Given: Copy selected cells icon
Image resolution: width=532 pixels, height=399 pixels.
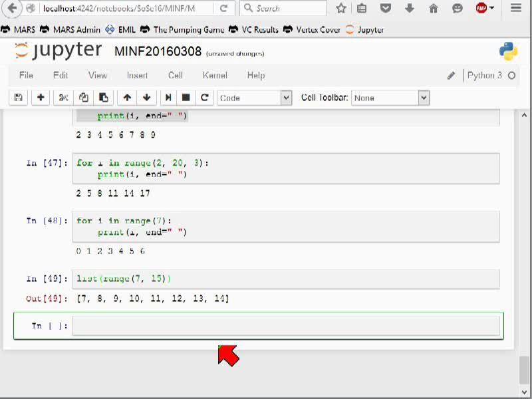Looking at the screenshot, I should tap(84, 98).
